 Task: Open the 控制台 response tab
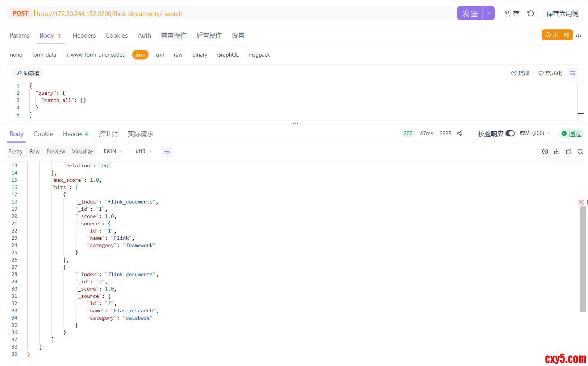(108, 134)
